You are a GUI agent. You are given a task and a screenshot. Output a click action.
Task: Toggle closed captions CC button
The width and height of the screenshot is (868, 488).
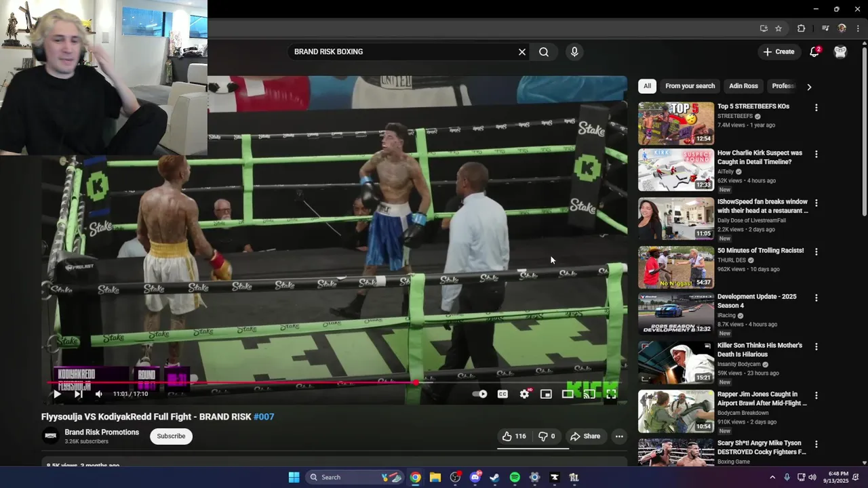tap(502, 394)
